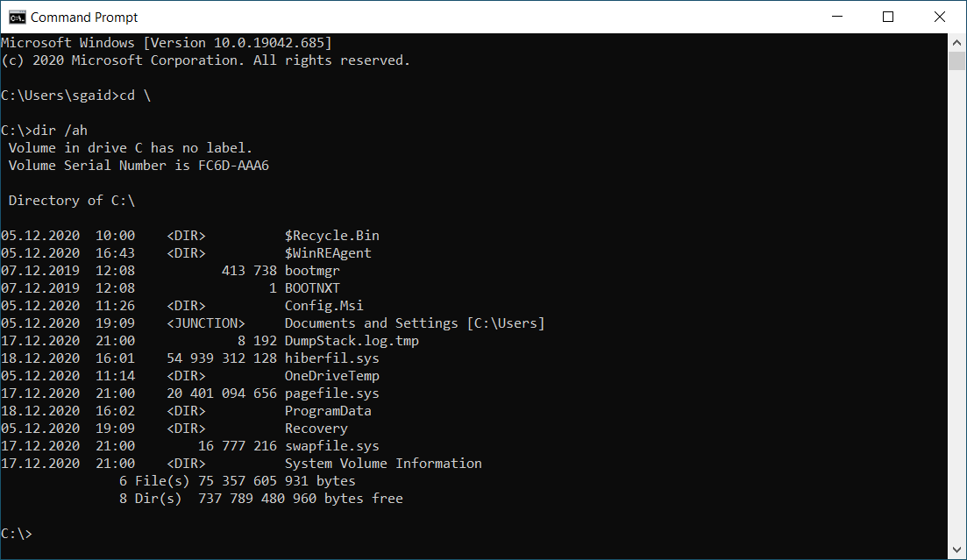Click the System Volume Information entry
The height and width of the screenshot is (560, 967).
click(x=383, y=464)
